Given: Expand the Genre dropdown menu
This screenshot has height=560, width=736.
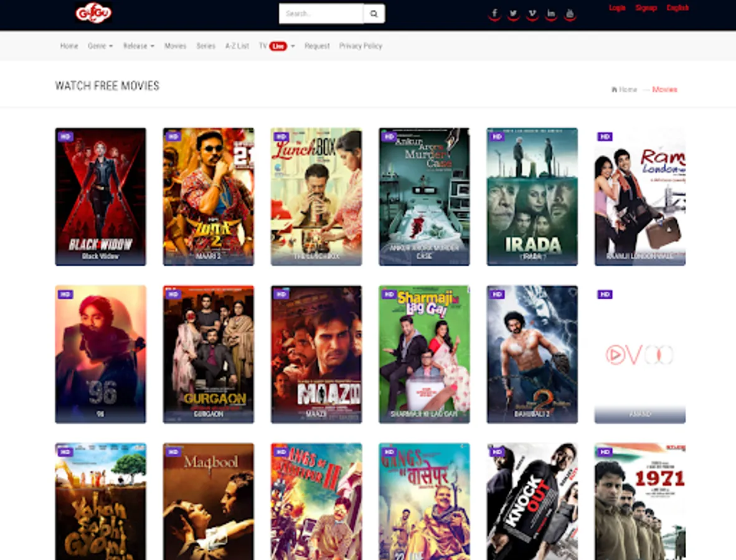Looking at the screenshot, I should pyautogui.click(x=100, y=46).
